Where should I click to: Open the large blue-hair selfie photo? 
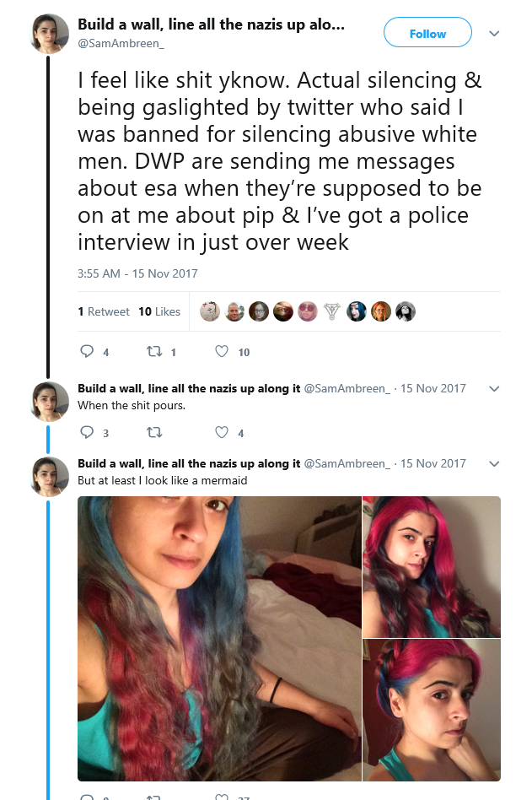pos(219,639)
